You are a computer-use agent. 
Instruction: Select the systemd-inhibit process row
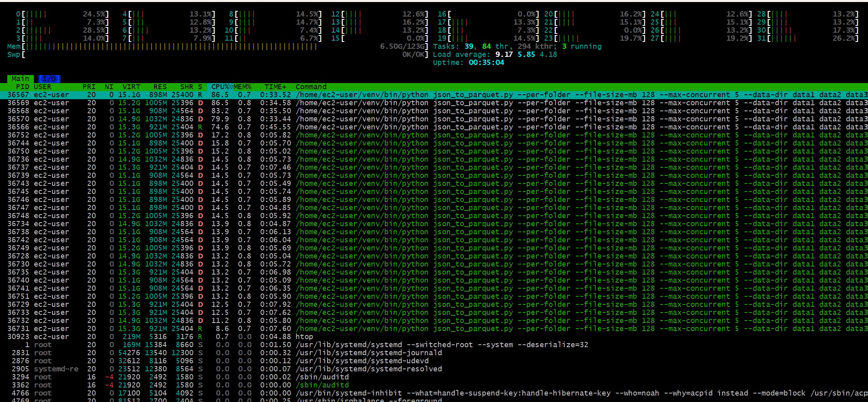[x=434, y=393]
